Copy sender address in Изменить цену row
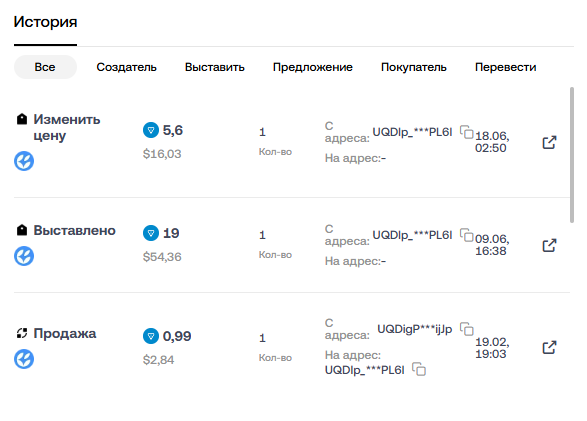 point(467,132)
